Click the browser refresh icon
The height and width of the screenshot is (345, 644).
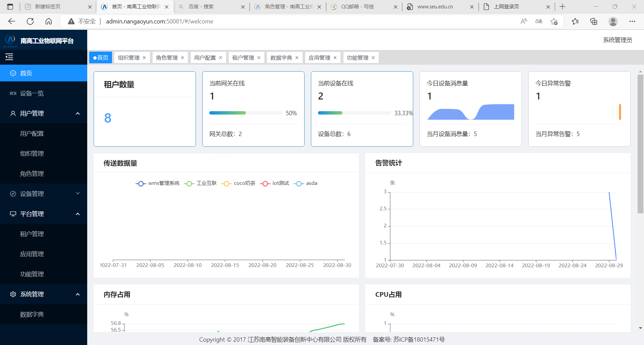[30, 21]
